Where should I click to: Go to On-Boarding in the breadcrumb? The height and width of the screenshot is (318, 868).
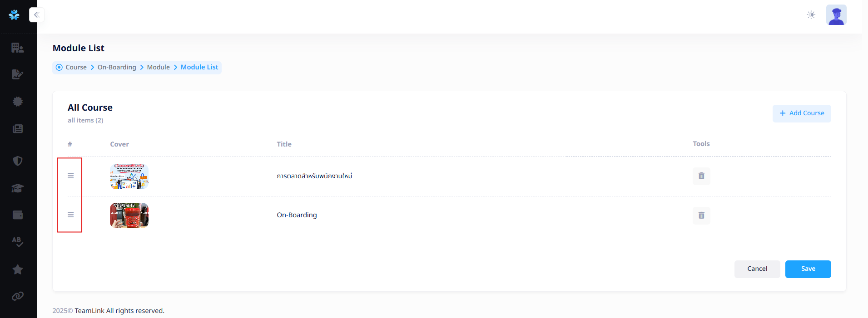click(x=117, y=67)
